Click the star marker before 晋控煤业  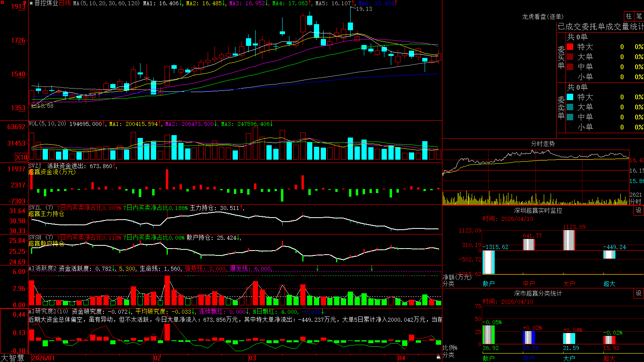31,3
